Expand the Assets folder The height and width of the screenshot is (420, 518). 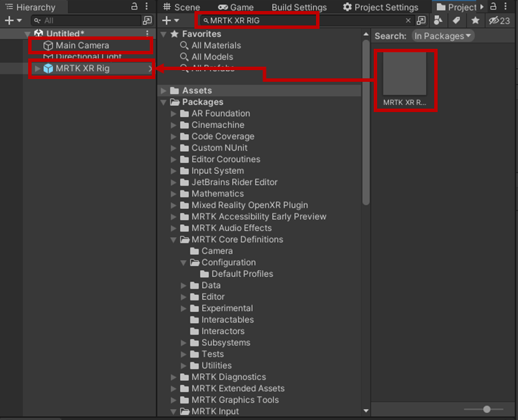(x=164, y=91)
